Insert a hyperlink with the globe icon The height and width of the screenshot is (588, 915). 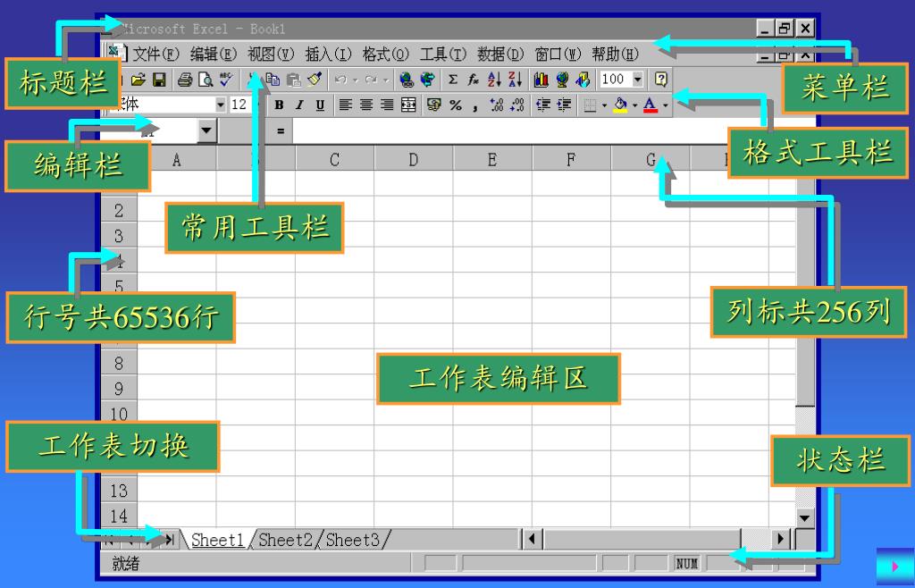pos(407,80)
